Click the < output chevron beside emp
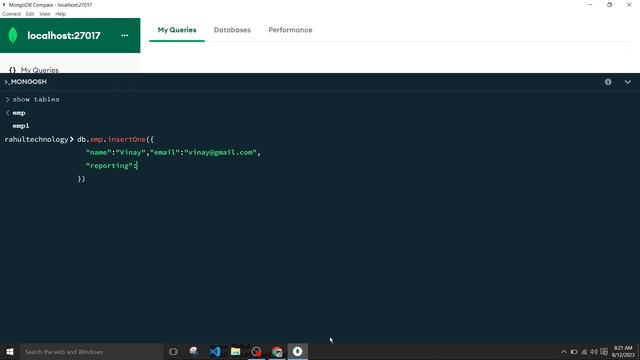The image size is (640, 360). (x=7, y=113)
